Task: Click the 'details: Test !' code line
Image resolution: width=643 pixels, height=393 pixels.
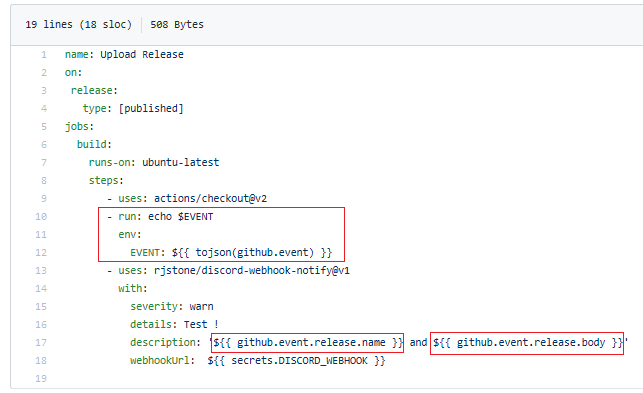Action: tap(174, 325)
